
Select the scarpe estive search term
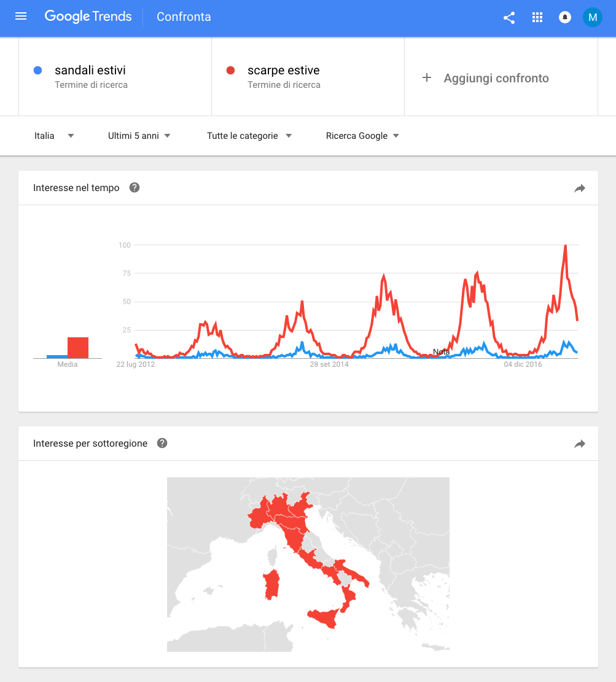284,71
